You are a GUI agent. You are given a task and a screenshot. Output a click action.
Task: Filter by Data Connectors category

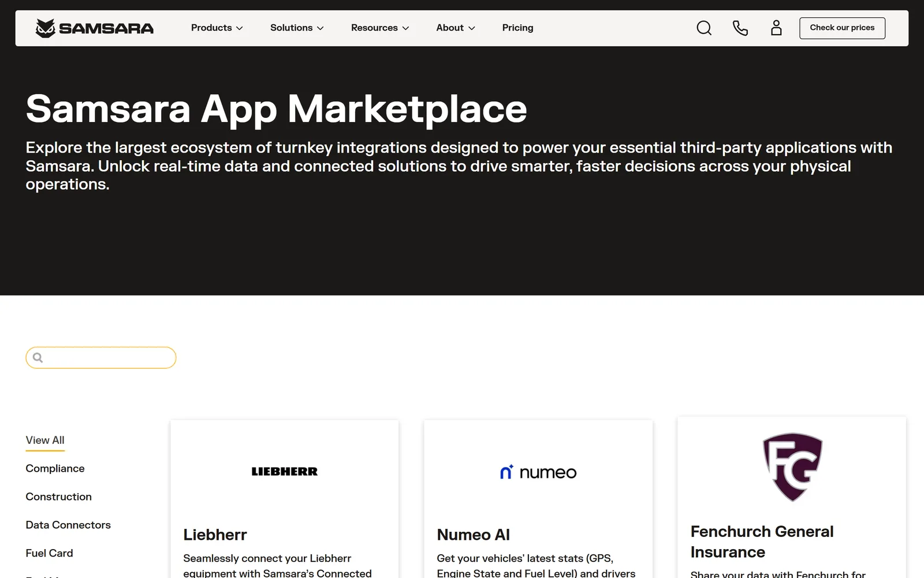[68, 525]
